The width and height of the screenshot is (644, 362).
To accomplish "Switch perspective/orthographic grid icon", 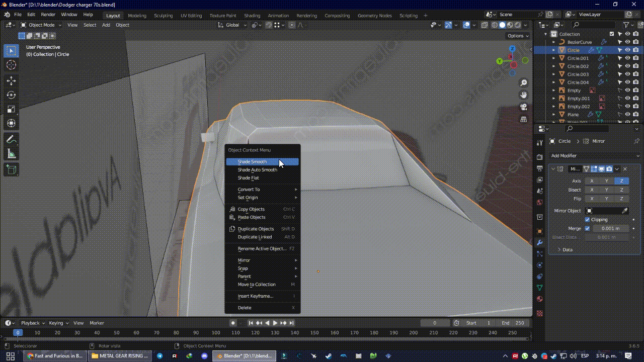I will [x=524, y=119].
